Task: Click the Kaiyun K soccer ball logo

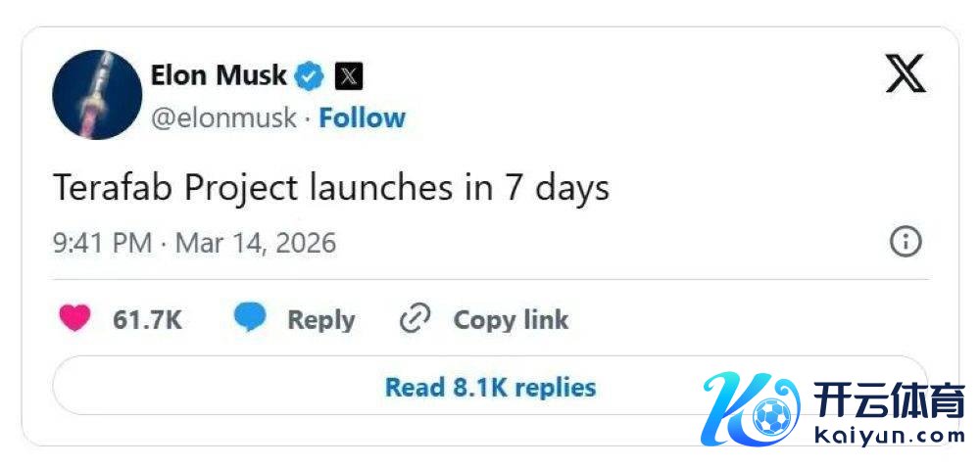Action: click(752, 408)
